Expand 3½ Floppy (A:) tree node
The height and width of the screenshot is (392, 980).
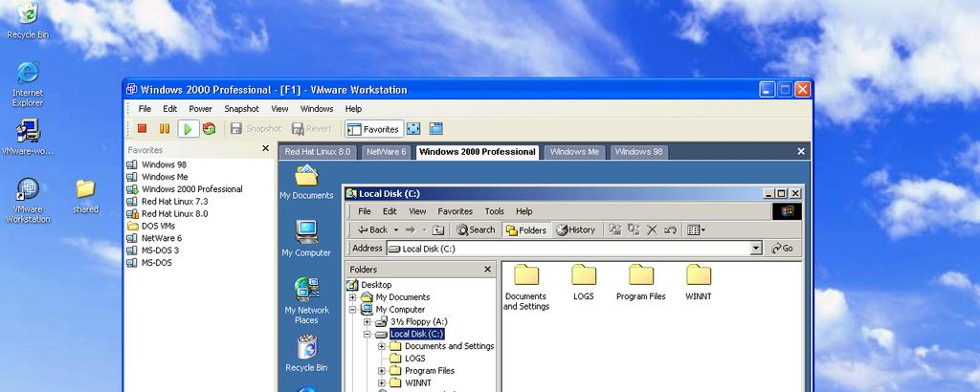(367, 322)
